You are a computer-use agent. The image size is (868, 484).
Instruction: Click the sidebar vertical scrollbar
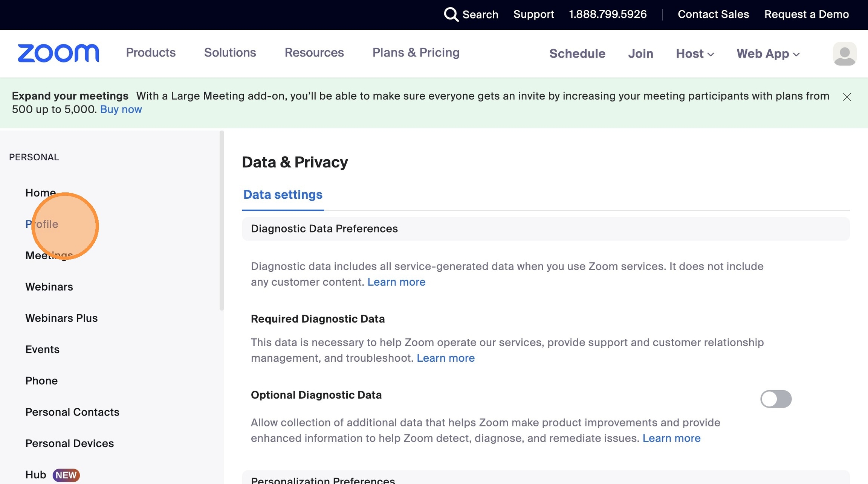point(222,221)
